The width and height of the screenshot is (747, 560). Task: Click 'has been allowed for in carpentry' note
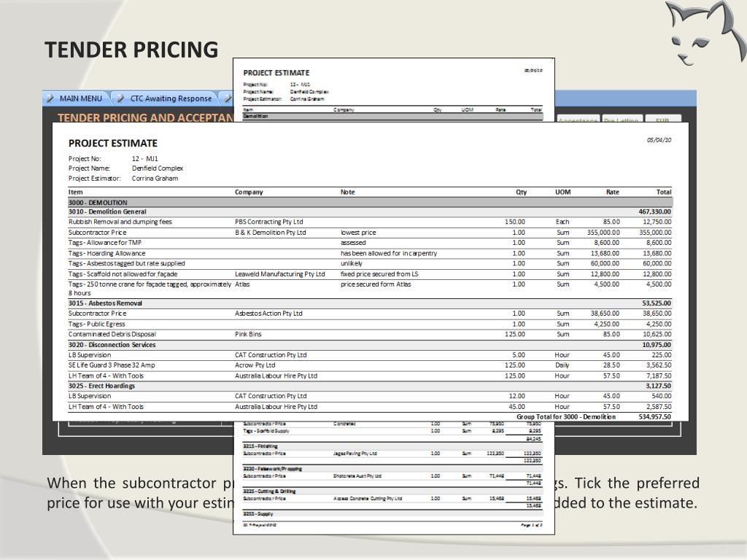point(389,253)
